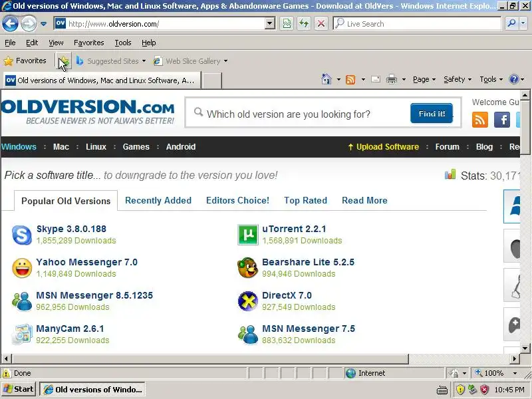Click the MSN Messenger 7.5 icon
Viewport: 532px width, 399px height.
(247, 334)
